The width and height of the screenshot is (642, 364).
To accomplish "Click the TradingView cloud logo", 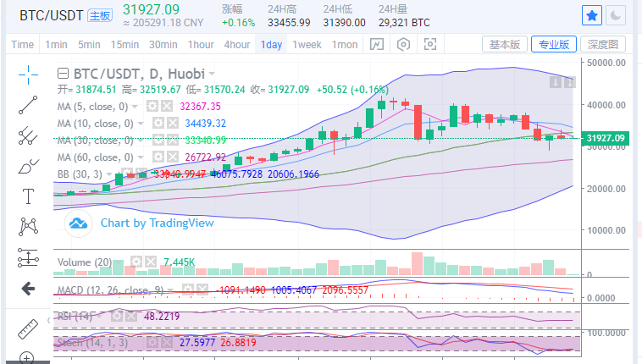I will (78, 223).
